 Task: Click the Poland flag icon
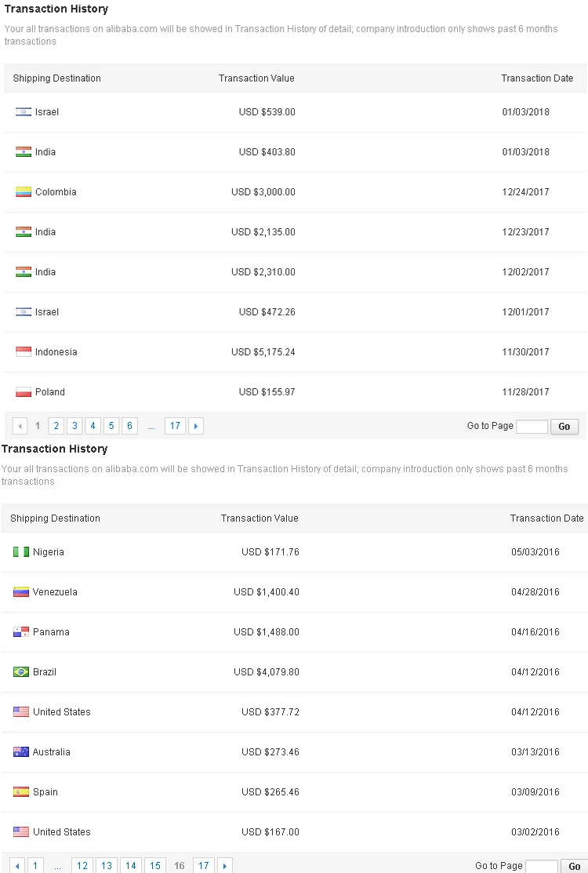(23, 392)
